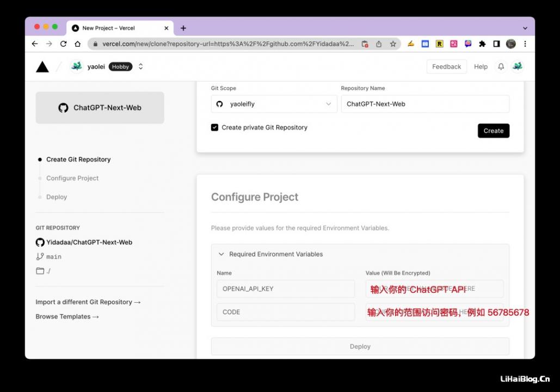The height and width of the screenshot is (392, 560).
Task: Share this page via the share icon
Action: [379, 44]
